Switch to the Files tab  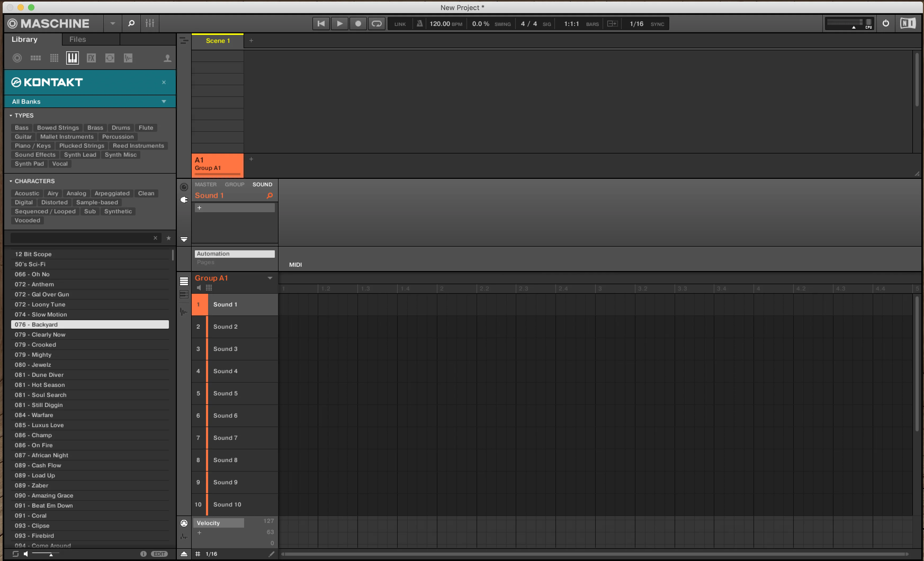tap(78, 39)
